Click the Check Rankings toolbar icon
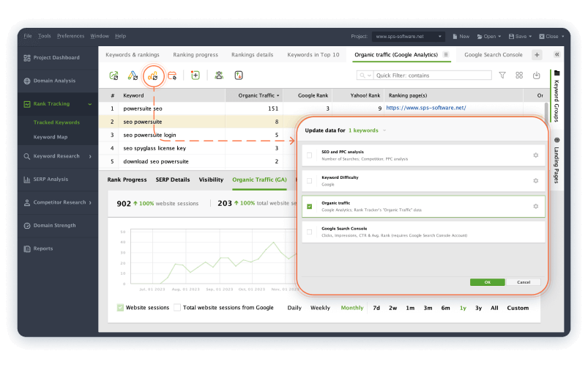The height and width of the screenshot is (365, 588). 113,75
